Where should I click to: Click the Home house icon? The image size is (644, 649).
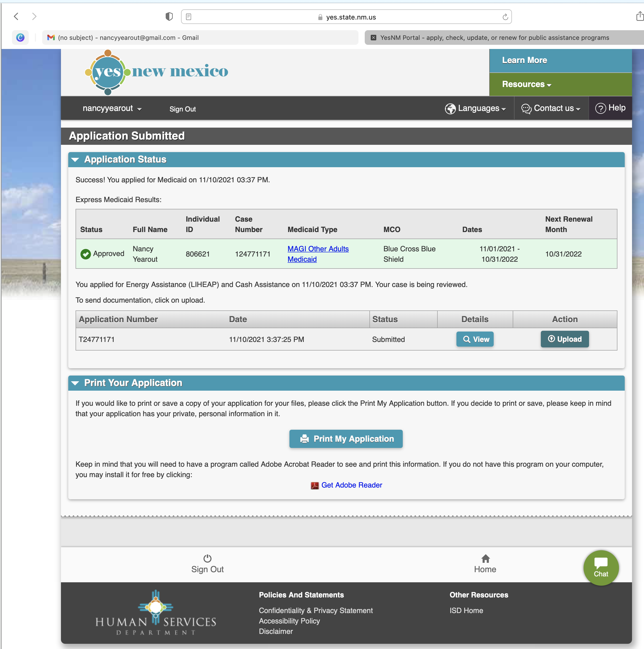[485, 558]
